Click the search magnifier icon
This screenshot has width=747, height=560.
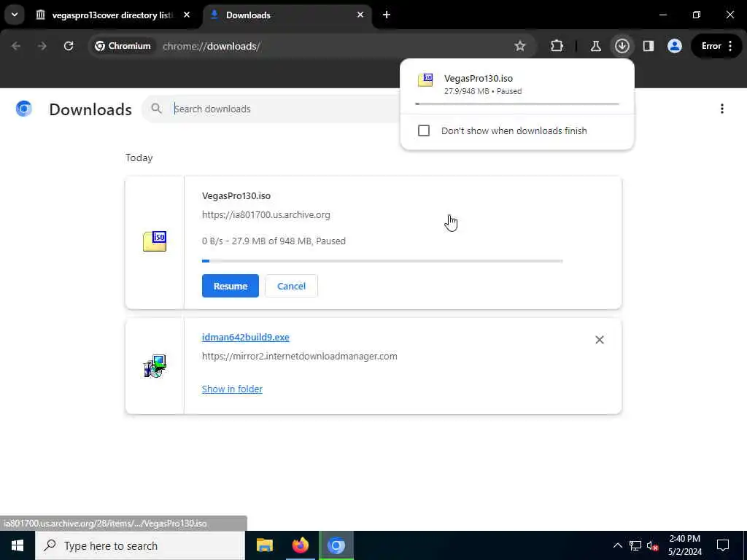[x=156, y=109]
